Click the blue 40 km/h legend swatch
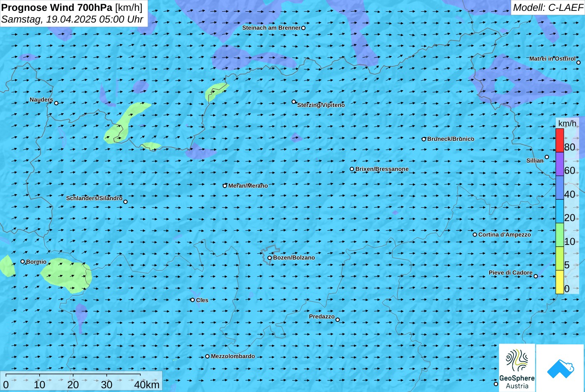This screenshot has width=585, height=392. (x=560, y=188)
